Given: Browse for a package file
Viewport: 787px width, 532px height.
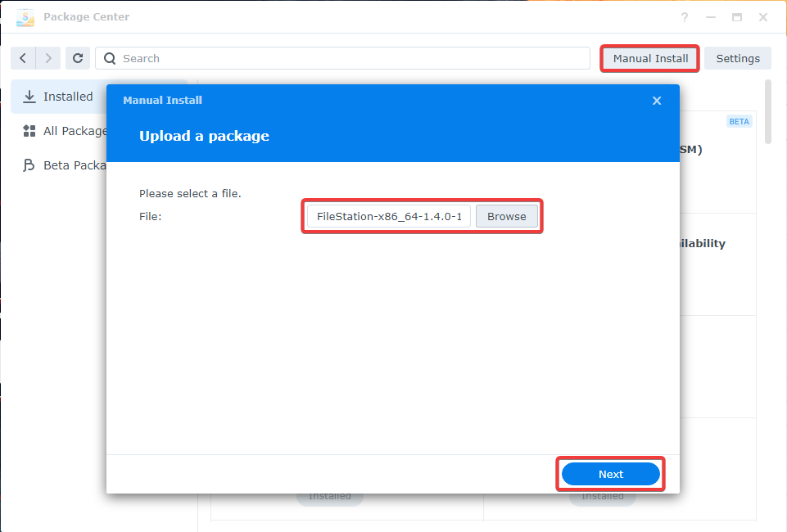Looking at the screenshot, I should click(x=506, y=216).
